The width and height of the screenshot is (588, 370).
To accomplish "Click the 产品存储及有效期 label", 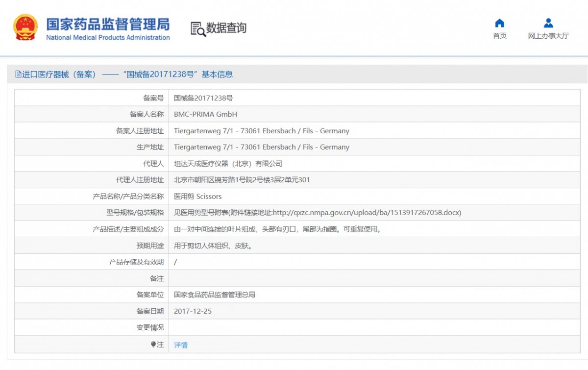I will [x=137, y=262].
